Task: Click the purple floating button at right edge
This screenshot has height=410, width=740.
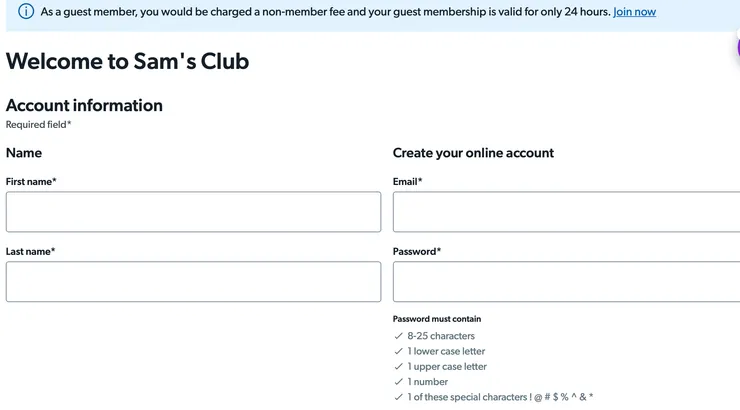Action: click(x=737, y=46)
